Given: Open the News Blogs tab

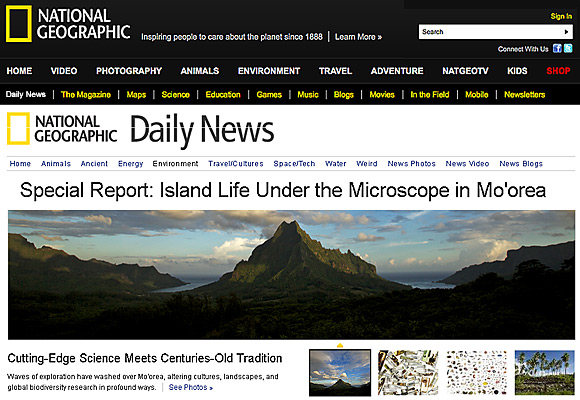Looking at the screenshot, I should click(x=521, y=164).
